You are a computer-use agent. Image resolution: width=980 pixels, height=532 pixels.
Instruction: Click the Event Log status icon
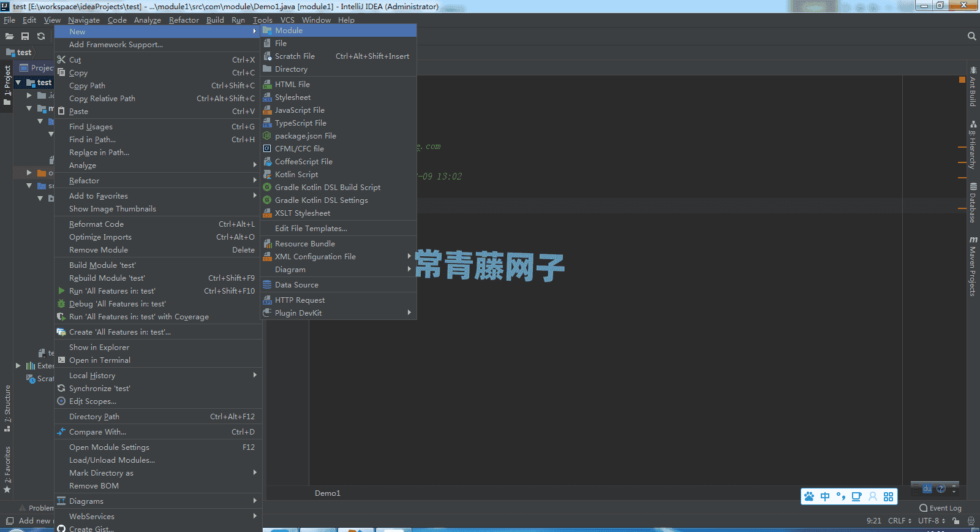coord(923,508)
